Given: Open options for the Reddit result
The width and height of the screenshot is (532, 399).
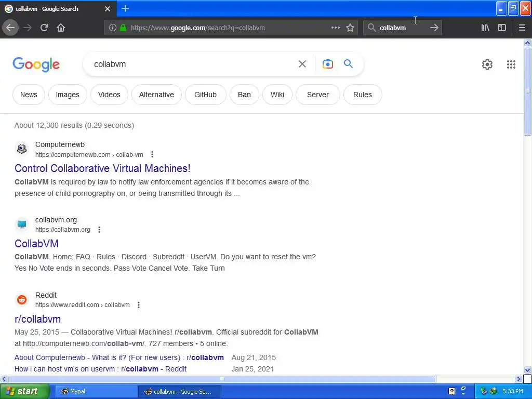Looking at the screenshot, I should pos(138,305).
